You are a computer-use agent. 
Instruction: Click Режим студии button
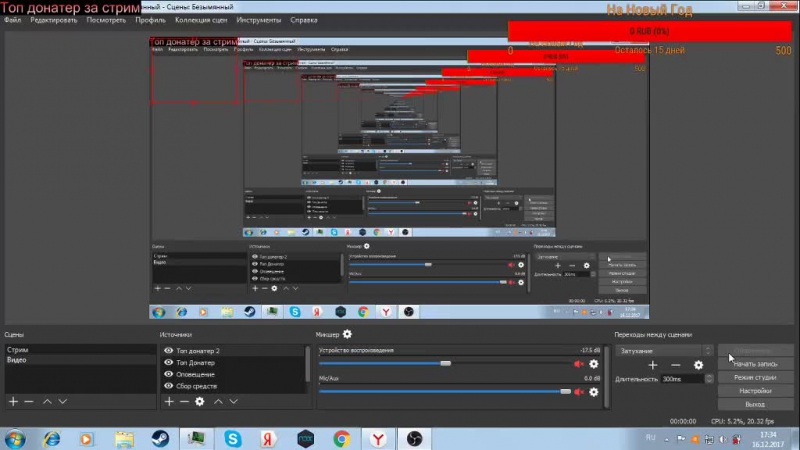(755, 378)
